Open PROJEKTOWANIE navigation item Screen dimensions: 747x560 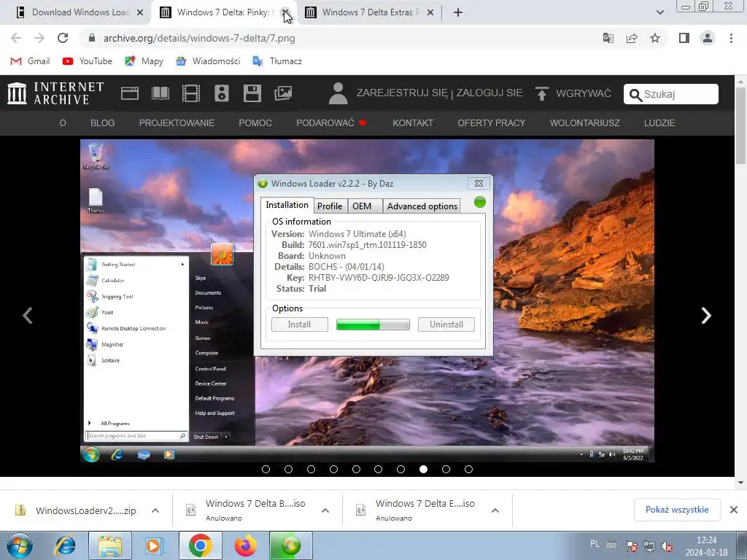[x=177, y=122]
